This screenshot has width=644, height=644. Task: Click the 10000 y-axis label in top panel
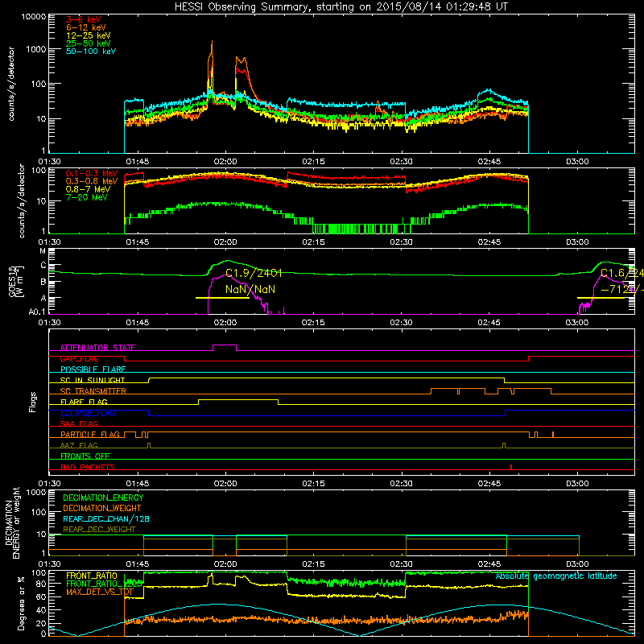click(x=34, y=17)
